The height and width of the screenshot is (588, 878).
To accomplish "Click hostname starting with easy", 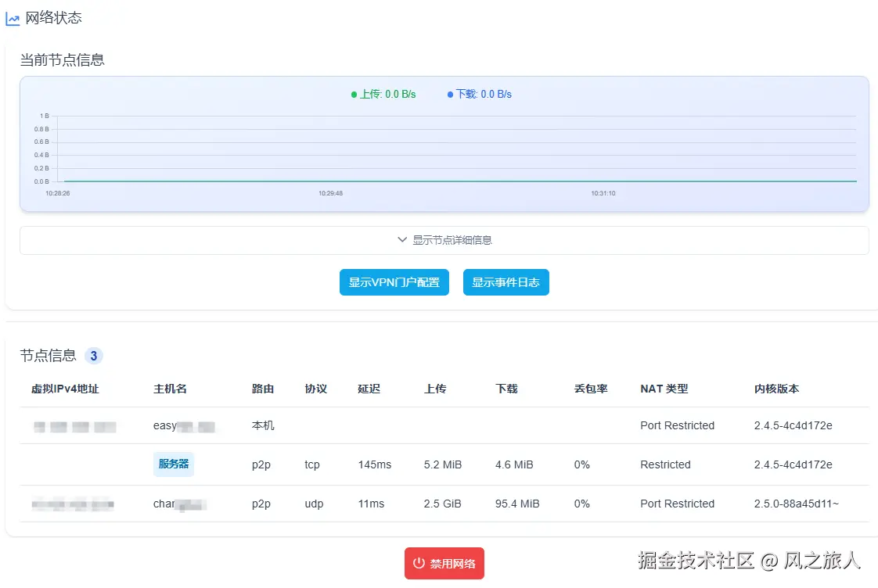I will [184, 426].
